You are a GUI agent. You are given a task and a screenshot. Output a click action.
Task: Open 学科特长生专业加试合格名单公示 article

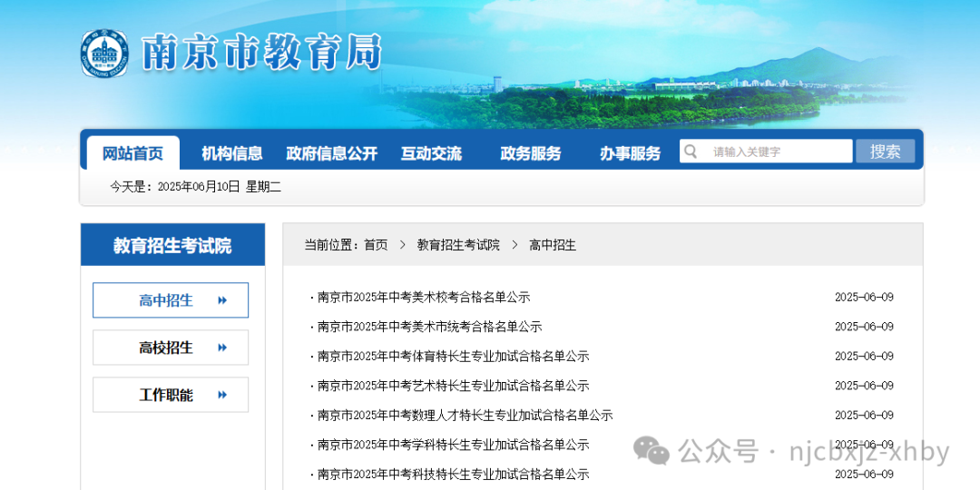click(453, 445)
